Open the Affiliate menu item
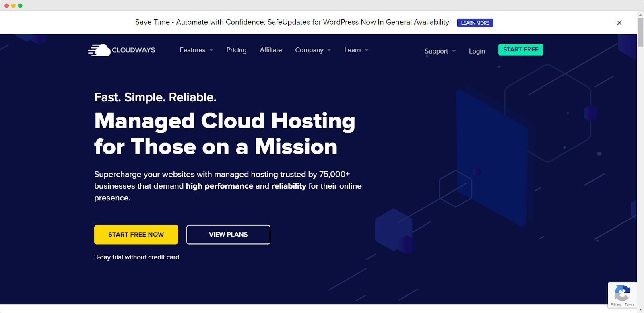 click(271, 50)
